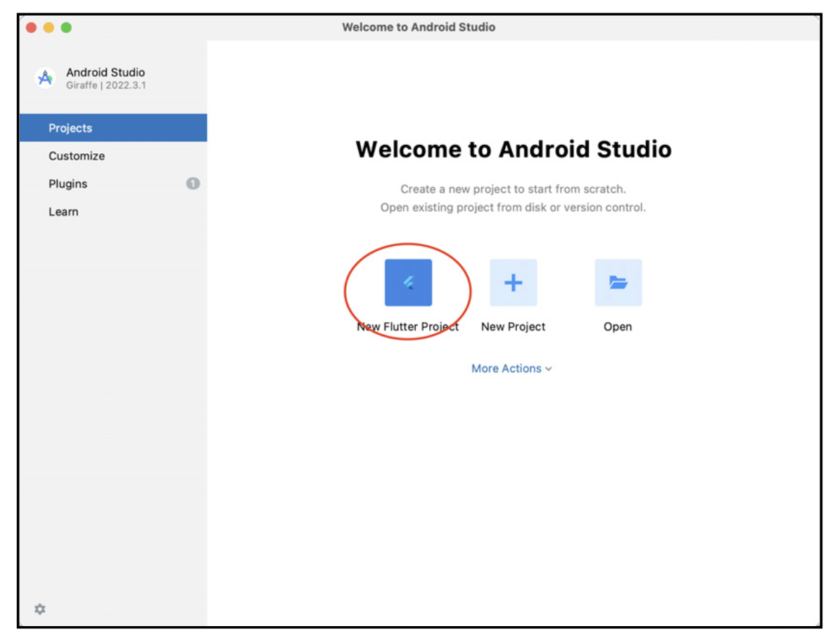Expand the More Actions dropdown

coord(507,369)
